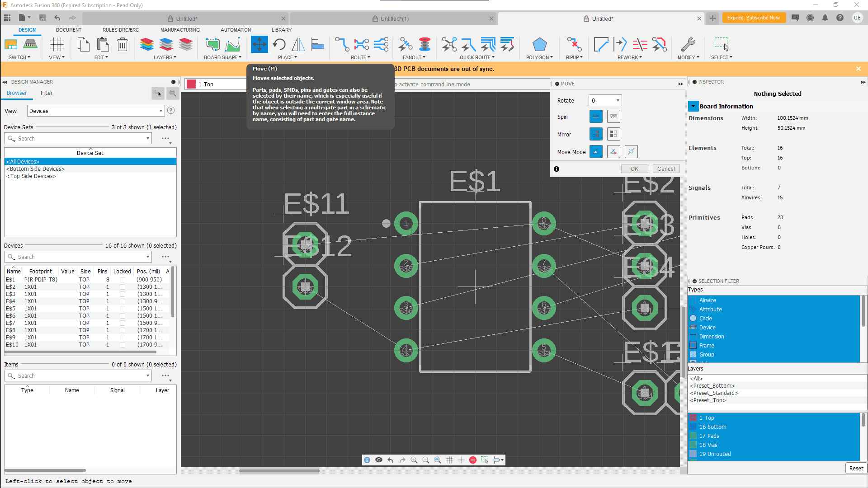The width and height of the screenshot is (868, 488).
Task: Open the View Devices dropdown
Action: click(160, 111)
